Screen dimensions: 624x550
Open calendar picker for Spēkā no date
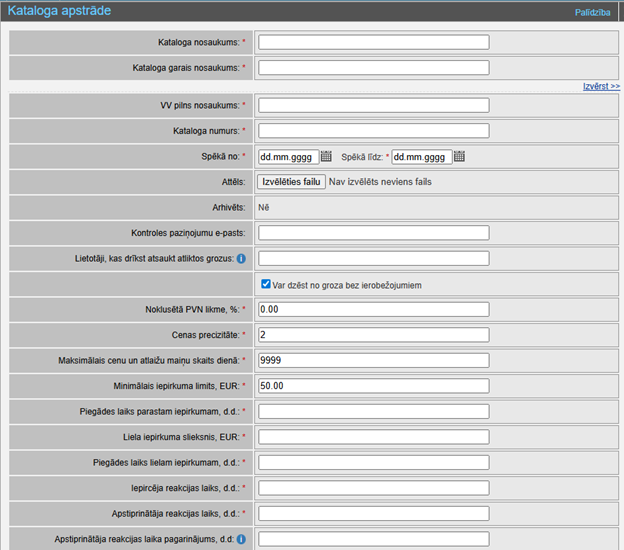[326, 157]
